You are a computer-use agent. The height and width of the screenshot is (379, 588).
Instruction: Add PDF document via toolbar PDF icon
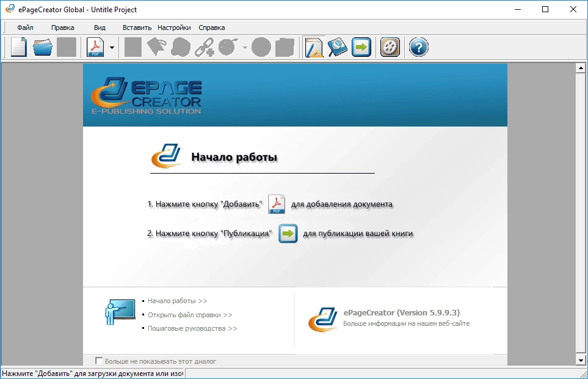(x=95, y=47)
